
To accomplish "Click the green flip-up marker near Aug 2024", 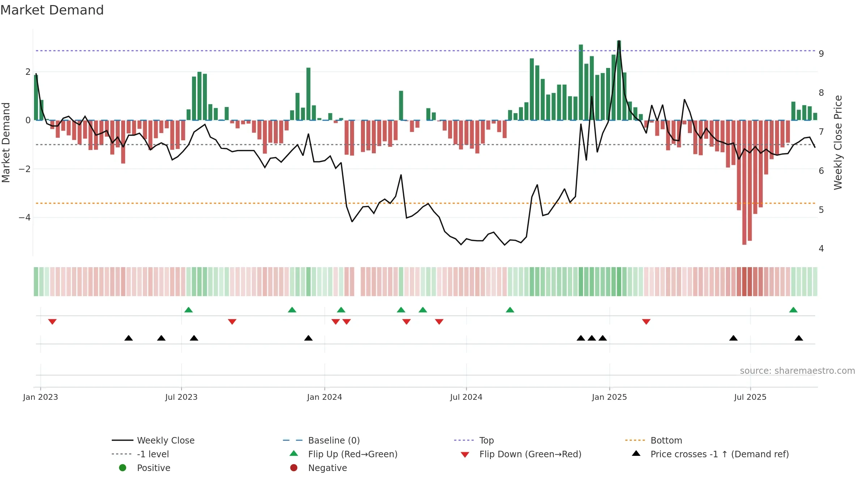I will point(510,310).
